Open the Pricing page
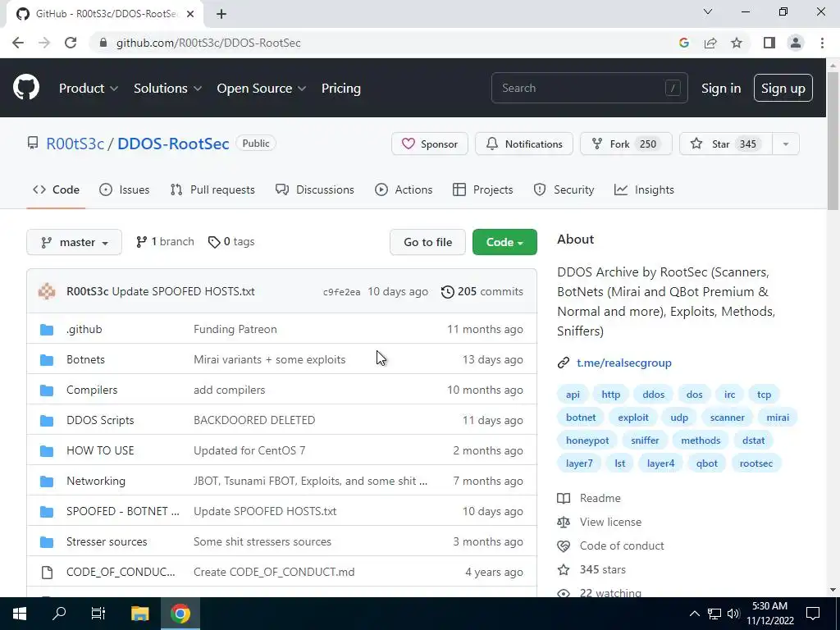 pyautogui.click(x=340, y=89)
